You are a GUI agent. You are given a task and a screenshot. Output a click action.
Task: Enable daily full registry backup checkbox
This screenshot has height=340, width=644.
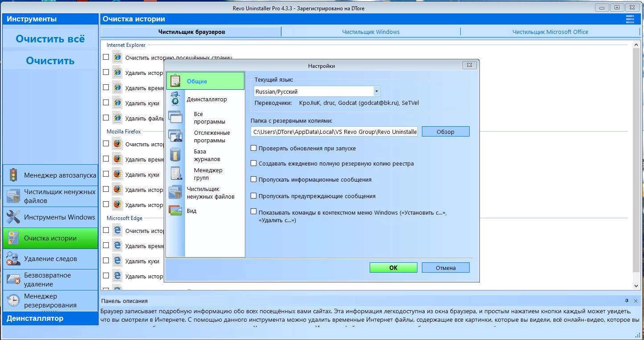pyautogui.click(x=253, y=163)
